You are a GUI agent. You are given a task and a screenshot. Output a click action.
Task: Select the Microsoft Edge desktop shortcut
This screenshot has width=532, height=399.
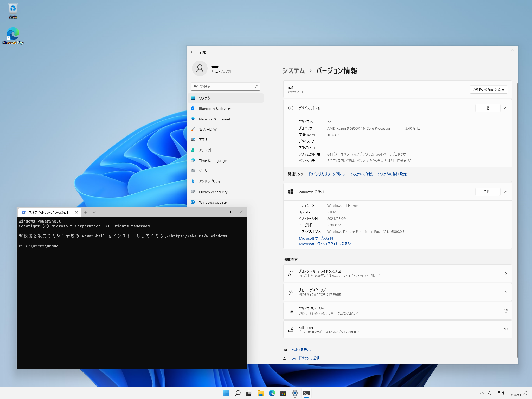[13, 36]
